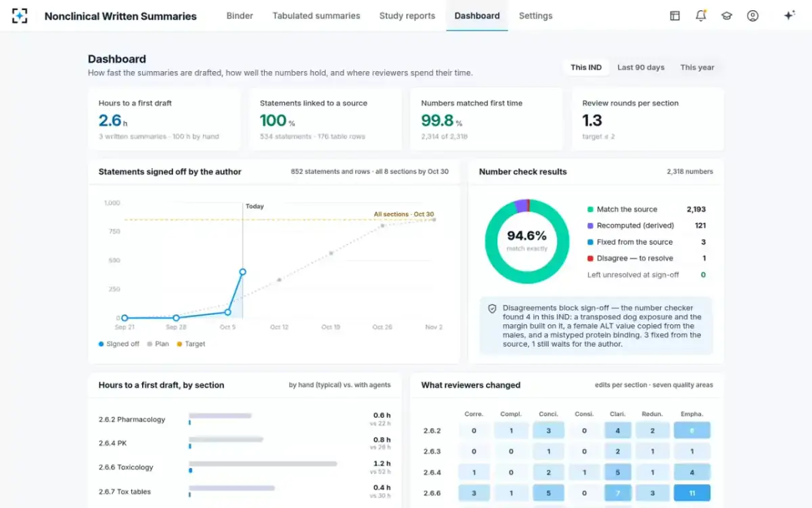Toggle the Plan legend item
Screen dimensions: 812x508
pyautogui.click(x=158, y=344)
